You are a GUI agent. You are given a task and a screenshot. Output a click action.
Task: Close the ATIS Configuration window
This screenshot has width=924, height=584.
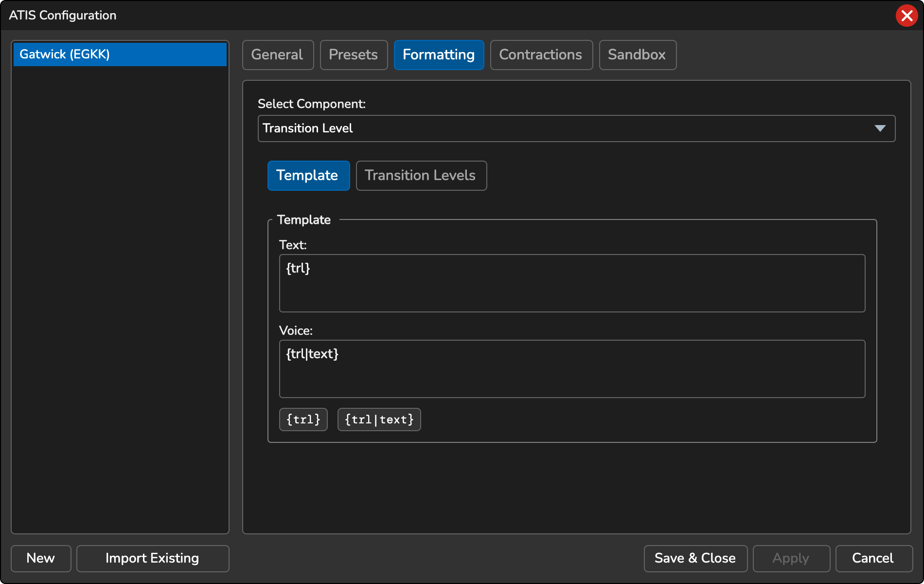[906, 16]
